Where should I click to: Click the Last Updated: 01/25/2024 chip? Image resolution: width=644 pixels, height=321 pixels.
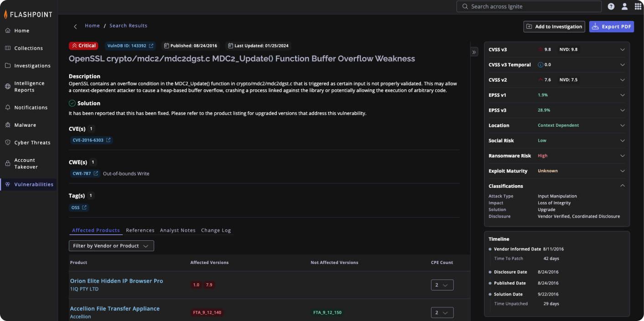click(259, 46)
